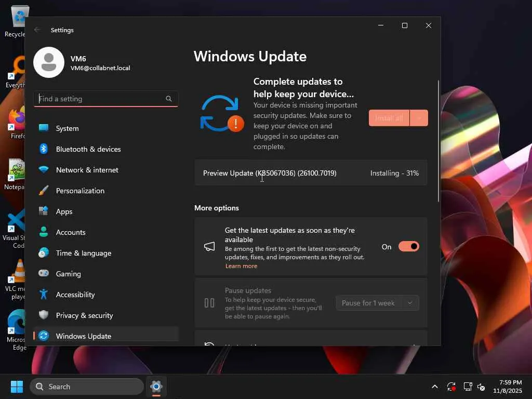
Task: Select Personalization in the sidebar
Action: pos(106,191)
